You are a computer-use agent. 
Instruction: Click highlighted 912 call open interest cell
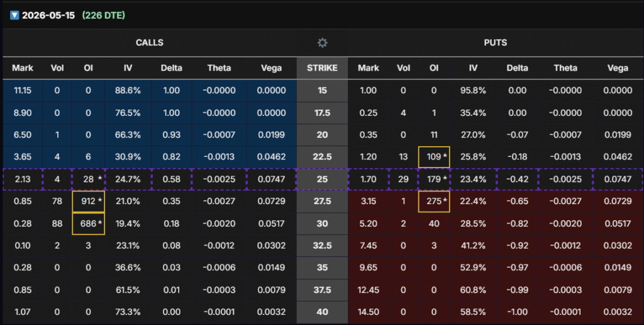[x=89, y=201]
